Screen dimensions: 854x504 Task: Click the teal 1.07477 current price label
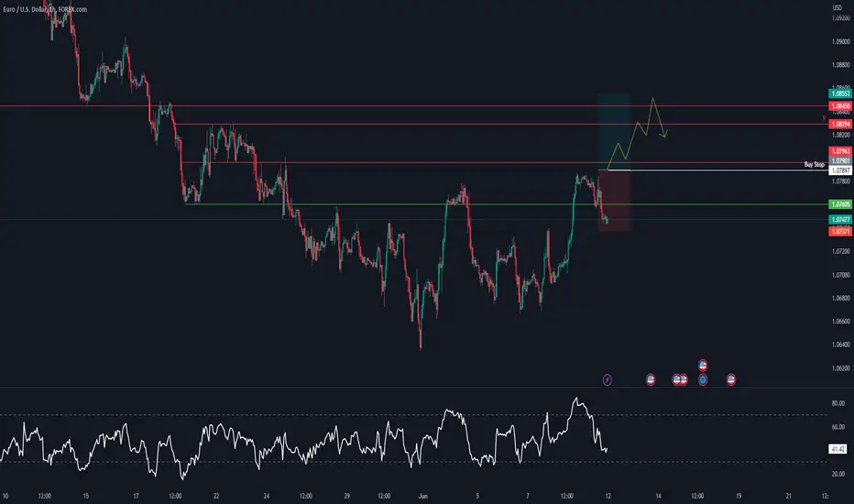pyautogui.click(x=840, y=220)
